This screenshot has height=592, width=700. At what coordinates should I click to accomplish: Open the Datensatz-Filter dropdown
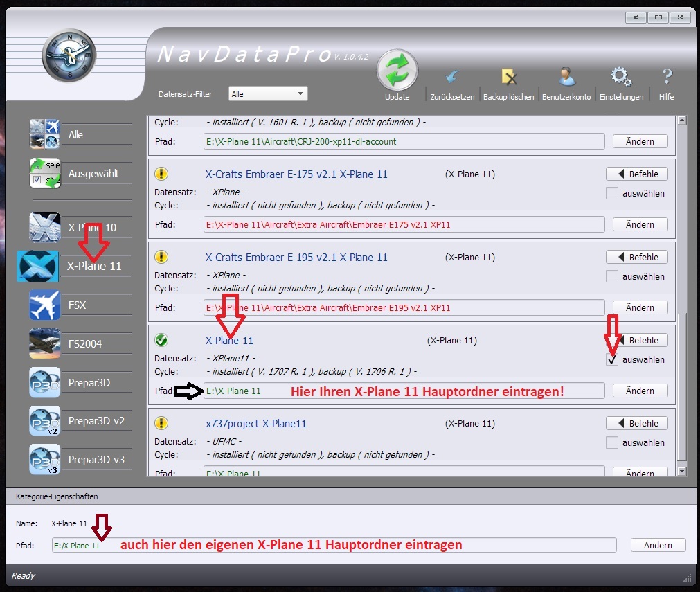[268, 93]
